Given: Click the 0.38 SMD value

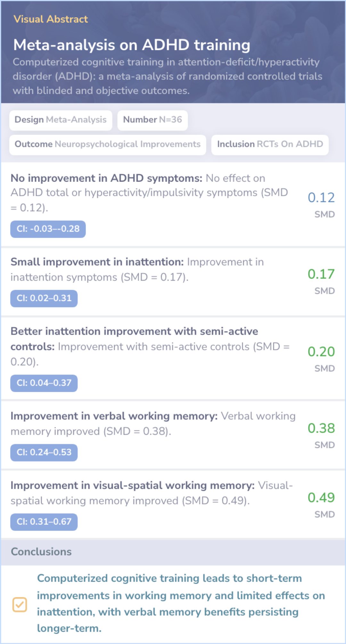Looking at the screenshot, I should [321, 428].
